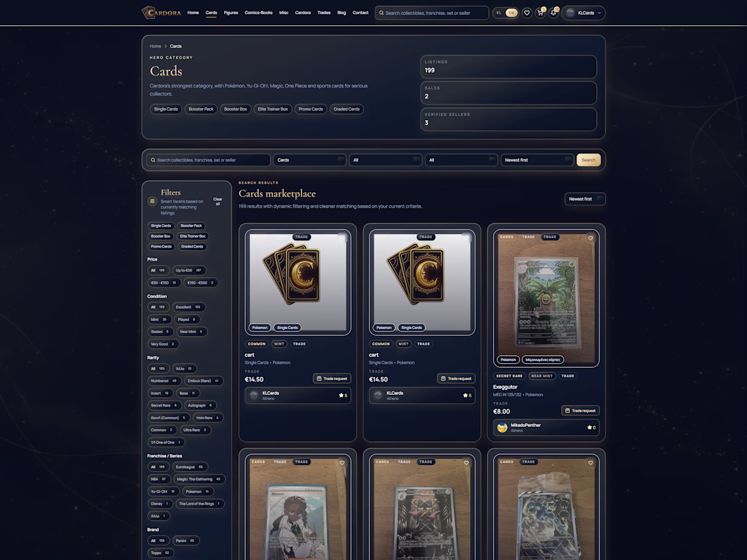Toggle the Sealed condition filter
Viewport: 747px width, 560px height.
160,332
